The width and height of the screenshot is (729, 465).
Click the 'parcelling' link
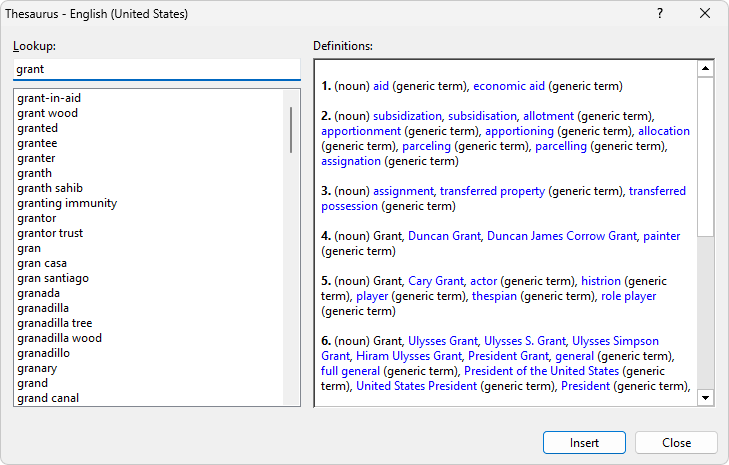[561, 146]
